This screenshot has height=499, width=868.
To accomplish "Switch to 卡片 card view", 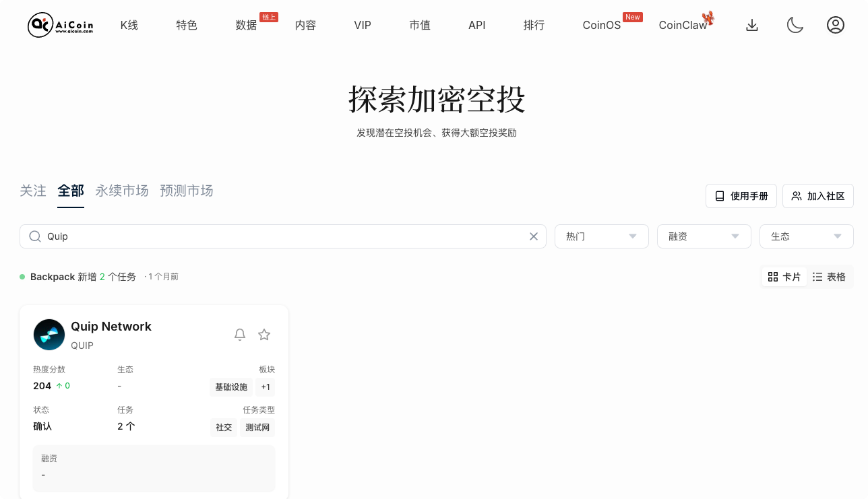I will click(784, 276).
